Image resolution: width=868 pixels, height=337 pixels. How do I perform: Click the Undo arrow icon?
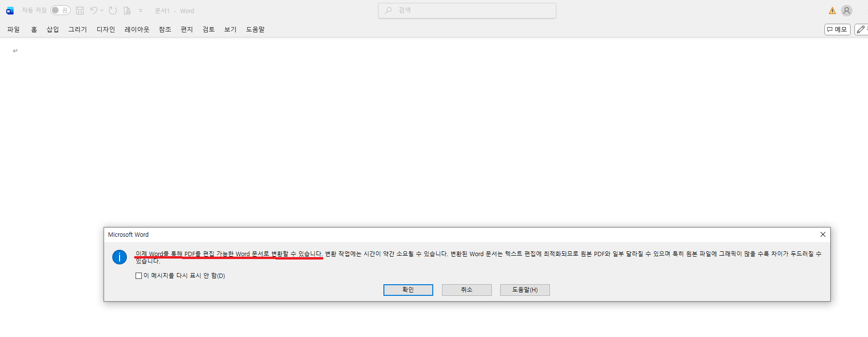click(94, 10)
